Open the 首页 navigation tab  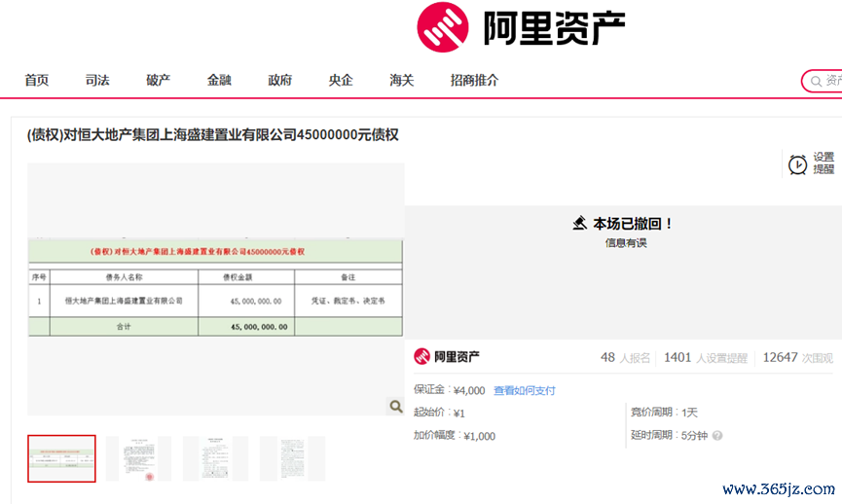click(x=37, y=81)
